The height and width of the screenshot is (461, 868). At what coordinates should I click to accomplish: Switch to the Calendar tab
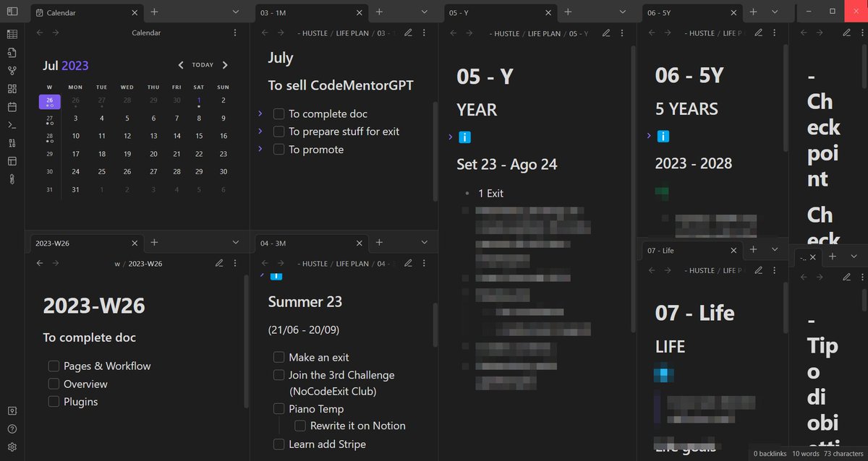click(x=87, y=12)
